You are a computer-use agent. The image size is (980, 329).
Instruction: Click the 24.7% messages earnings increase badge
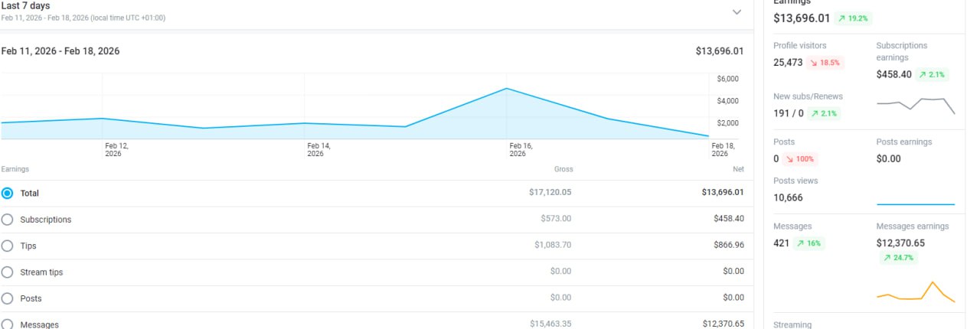coord(899,258)
